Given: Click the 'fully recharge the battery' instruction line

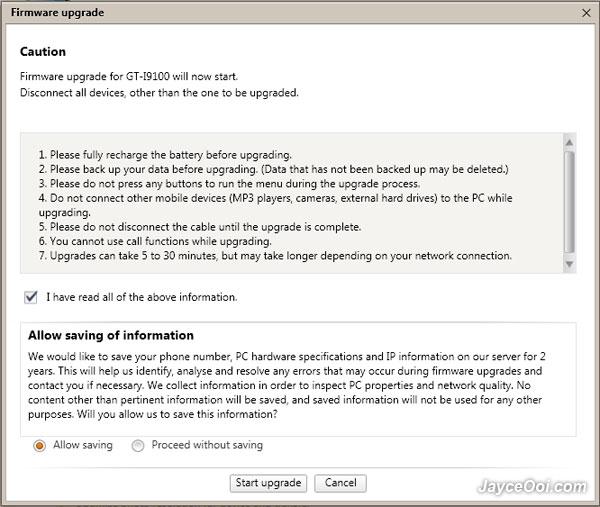Looking at the screenshot, I should pos(165,155).
